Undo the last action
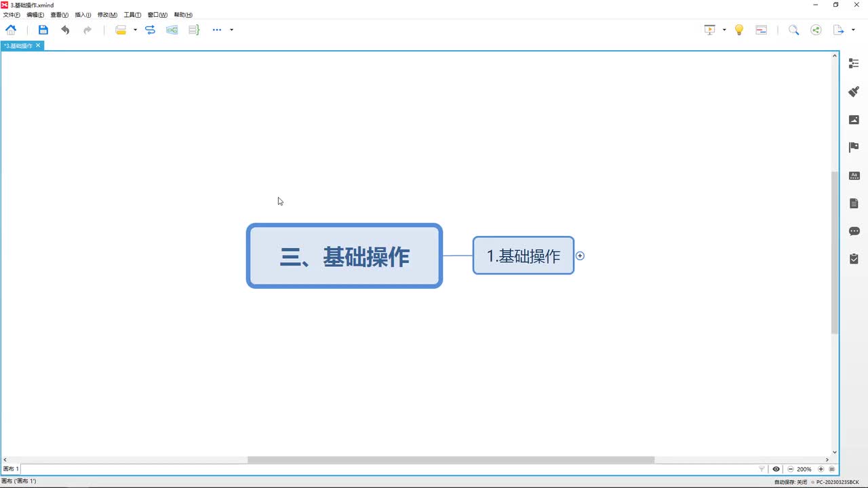Viewport: 868px width, 488px height. 65,30
